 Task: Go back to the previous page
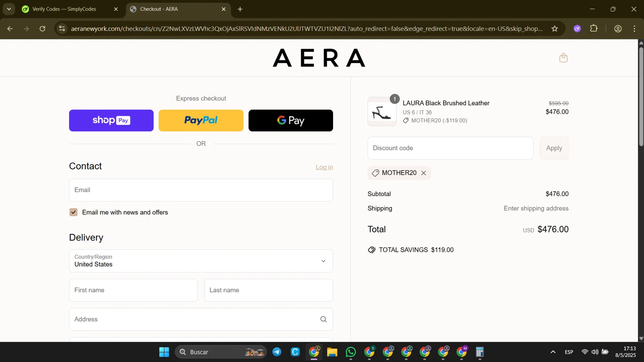tap(10, 29)
